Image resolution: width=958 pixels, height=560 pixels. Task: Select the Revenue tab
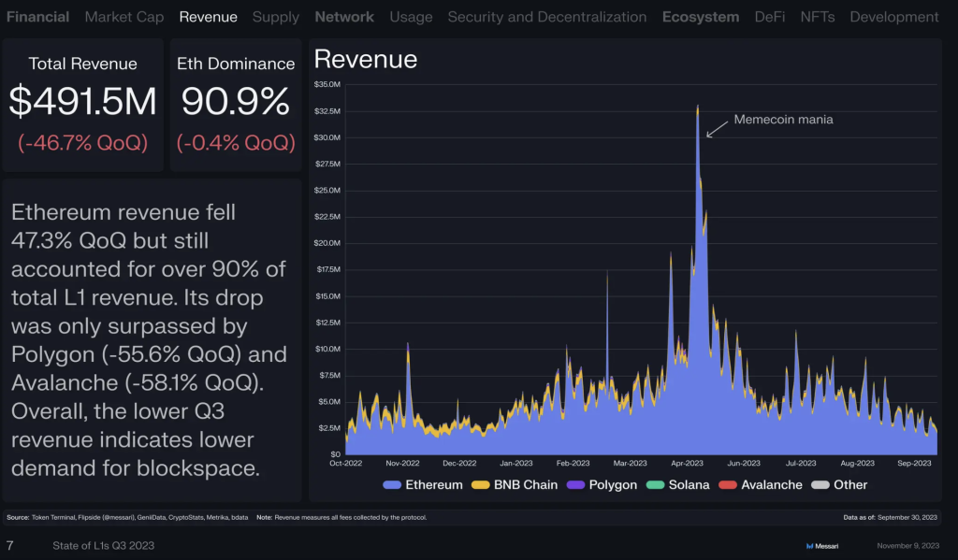point(209,17)
